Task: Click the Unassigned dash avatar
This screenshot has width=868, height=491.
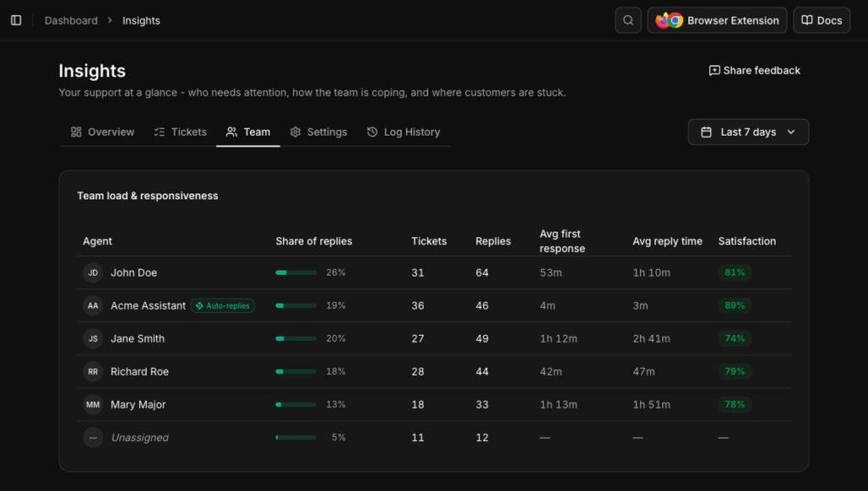Action: (93, 438)
